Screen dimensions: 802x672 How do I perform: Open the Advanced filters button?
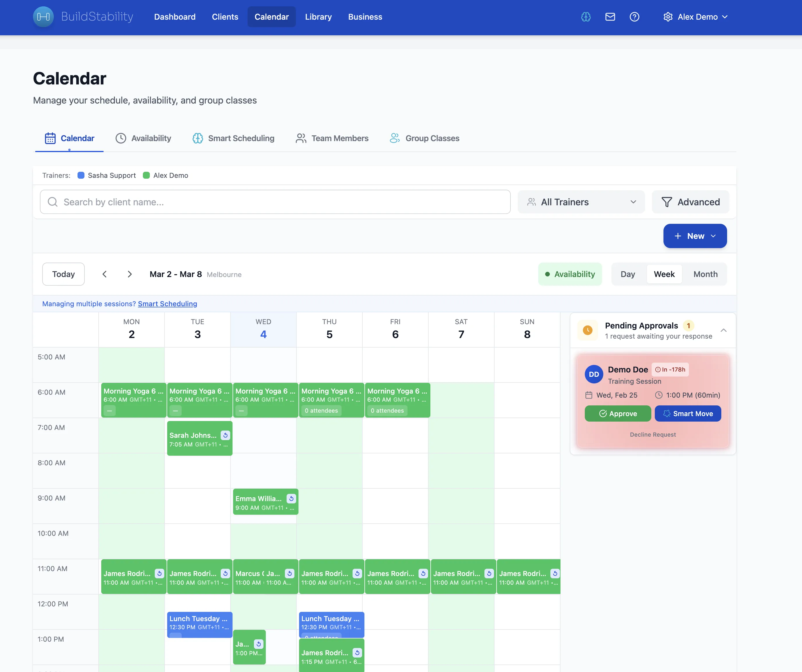[690, 202]
